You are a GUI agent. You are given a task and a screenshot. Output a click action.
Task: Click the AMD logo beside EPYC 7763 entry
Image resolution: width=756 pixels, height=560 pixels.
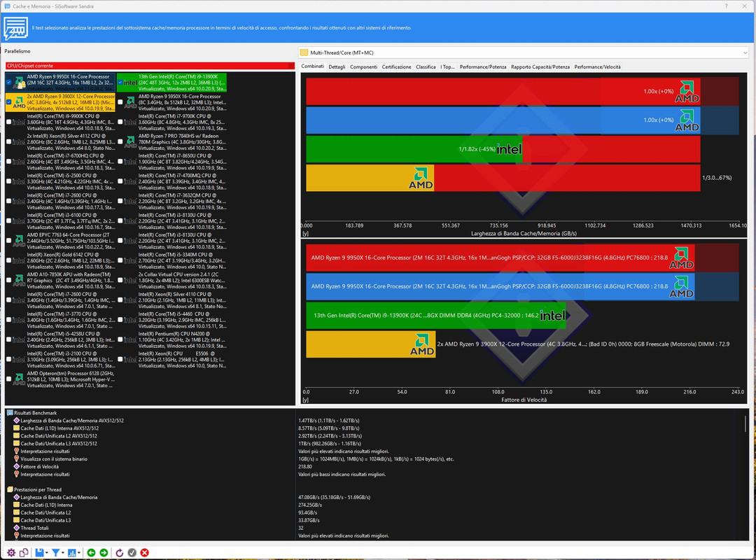20,241
